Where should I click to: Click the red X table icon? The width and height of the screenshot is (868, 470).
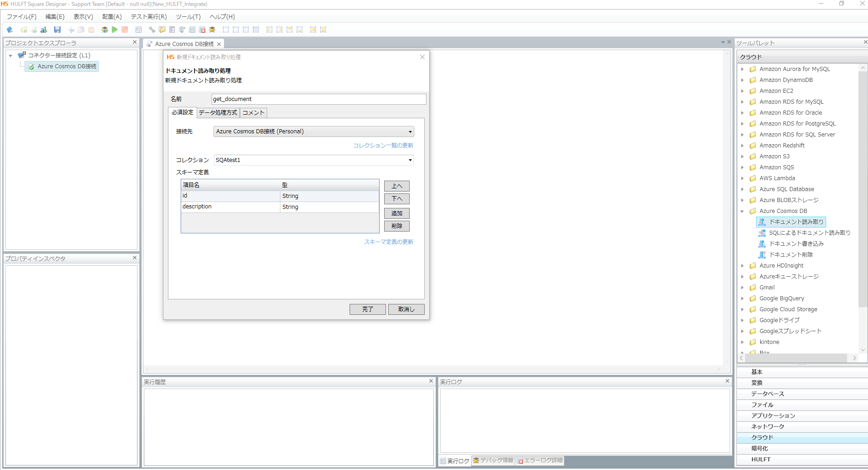tap(202, 30)
